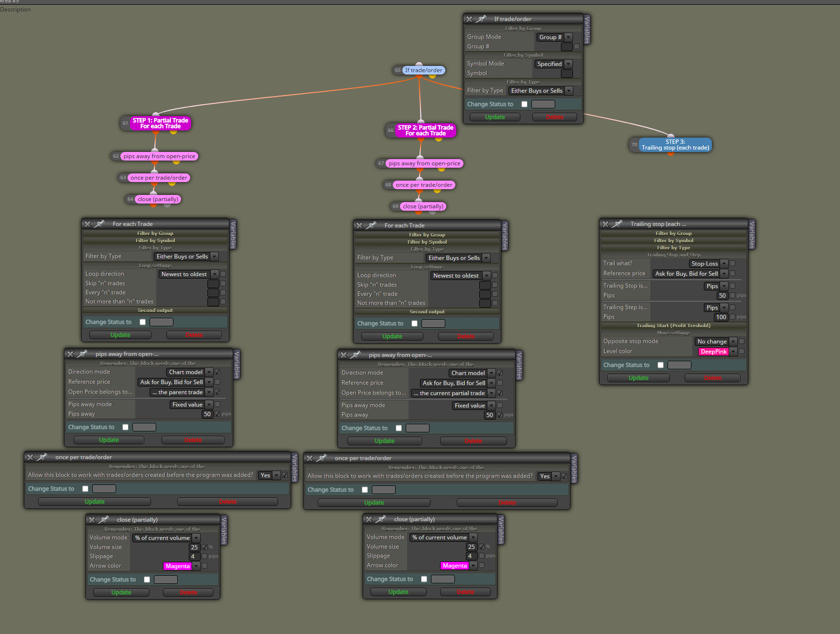Select block 64 'close (partially)' node
This screenshot has width=840, height=634.
(x=158, y=199)
